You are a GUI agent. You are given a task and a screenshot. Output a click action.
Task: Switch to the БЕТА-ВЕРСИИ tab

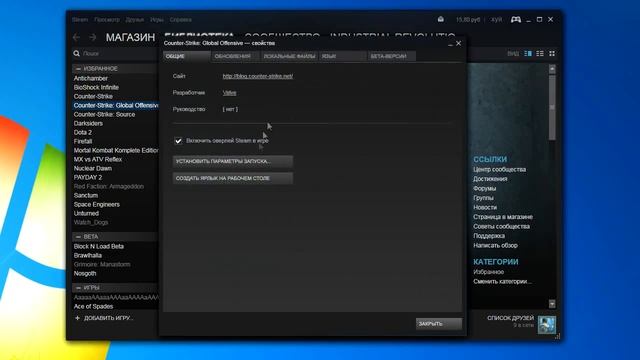tap(391, 56)
